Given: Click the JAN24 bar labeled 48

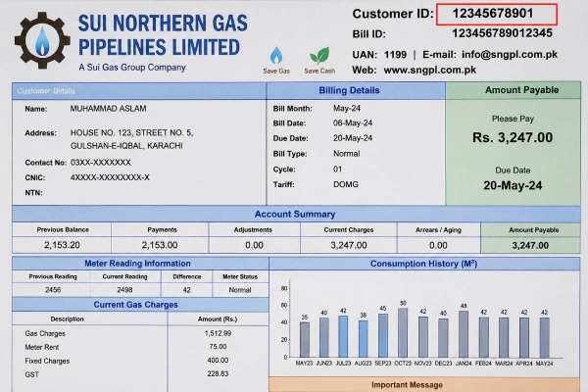Looking at the screenshot, I should tap(464, 334).
